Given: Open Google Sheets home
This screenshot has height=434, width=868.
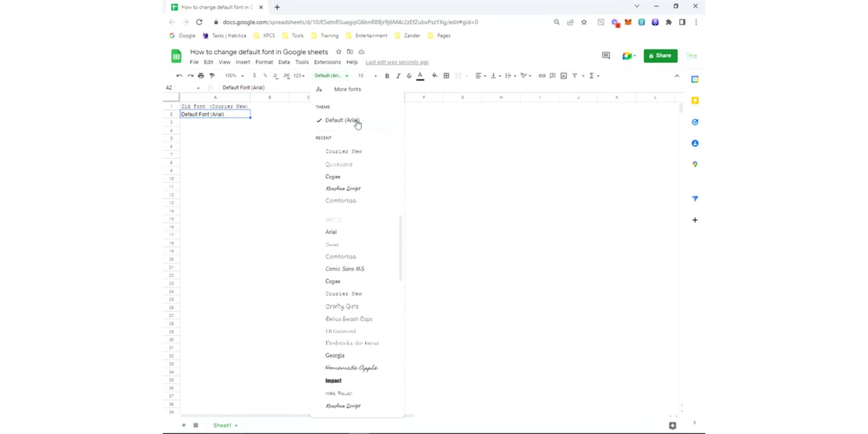Looking at the screenshot, I should [x=176, y=56].
